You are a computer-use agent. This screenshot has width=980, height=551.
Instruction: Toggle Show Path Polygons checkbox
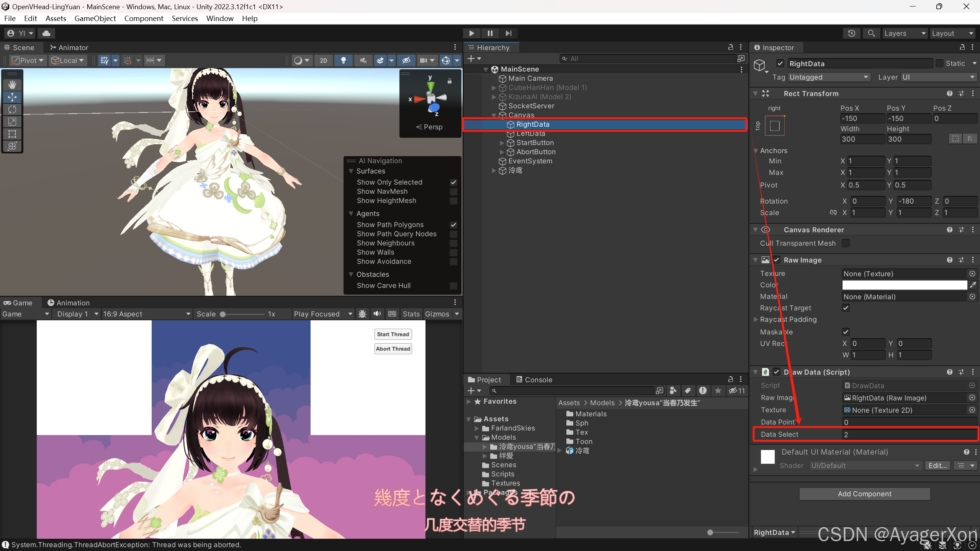[x=453, y=225]
